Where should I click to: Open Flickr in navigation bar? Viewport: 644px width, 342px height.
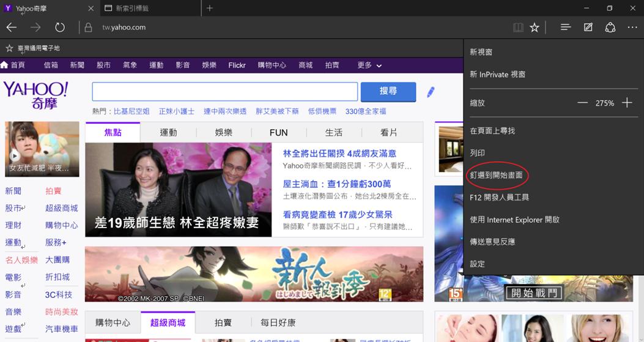[237, 65]
